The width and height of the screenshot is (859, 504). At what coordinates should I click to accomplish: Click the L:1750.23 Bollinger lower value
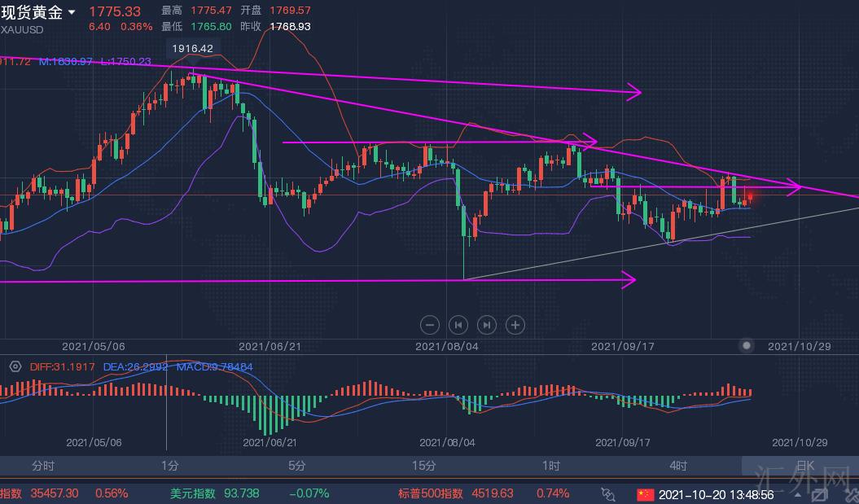(x=125, y=62)
